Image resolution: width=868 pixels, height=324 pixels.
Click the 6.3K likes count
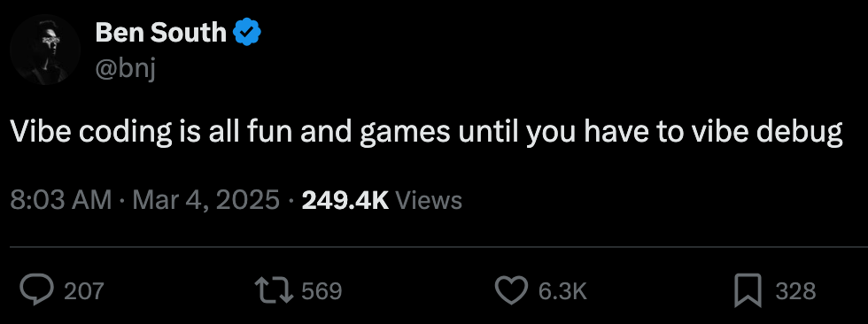[x=562, y=291]
